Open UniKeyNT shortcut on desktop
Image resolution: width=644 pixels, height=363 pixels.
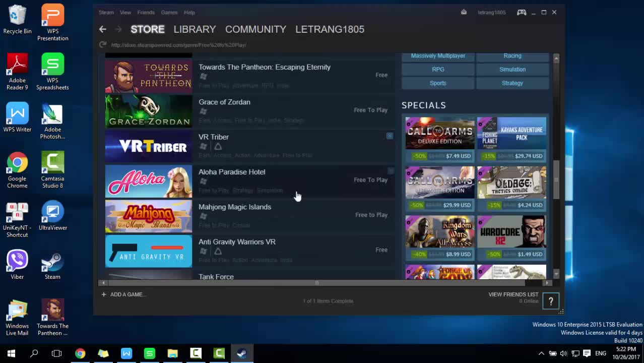17,219
